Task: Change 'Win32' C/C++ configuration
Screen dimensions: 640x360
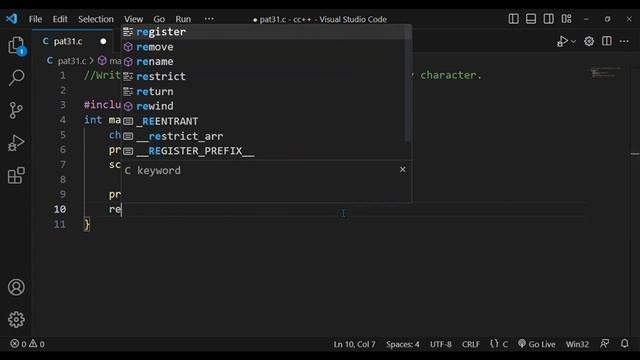Action: pyautogui.click(x=577, y=344)
